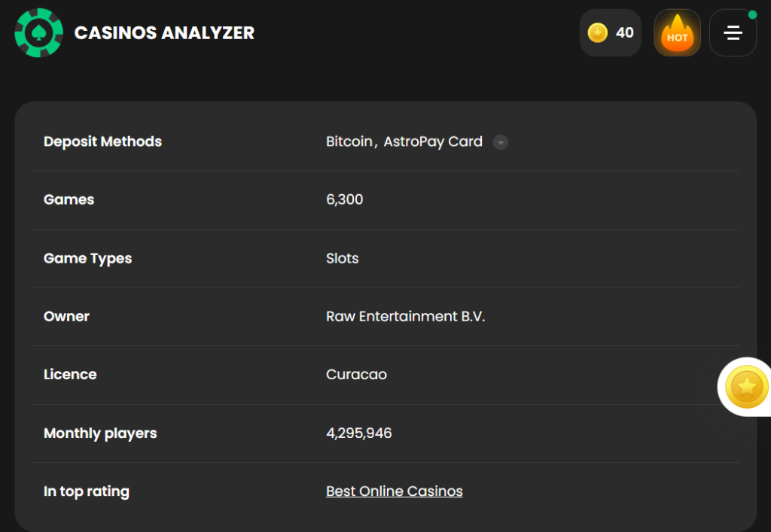
Task: Click the 4,295,946 monthly players figure
Action: 358,433
